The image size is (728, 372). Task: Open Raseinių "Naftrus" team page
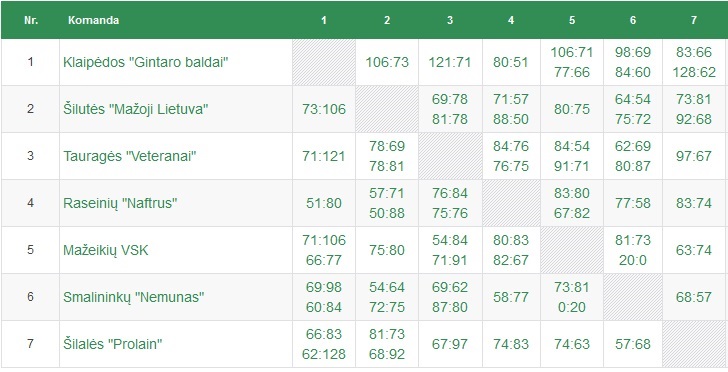pos(120,203)
